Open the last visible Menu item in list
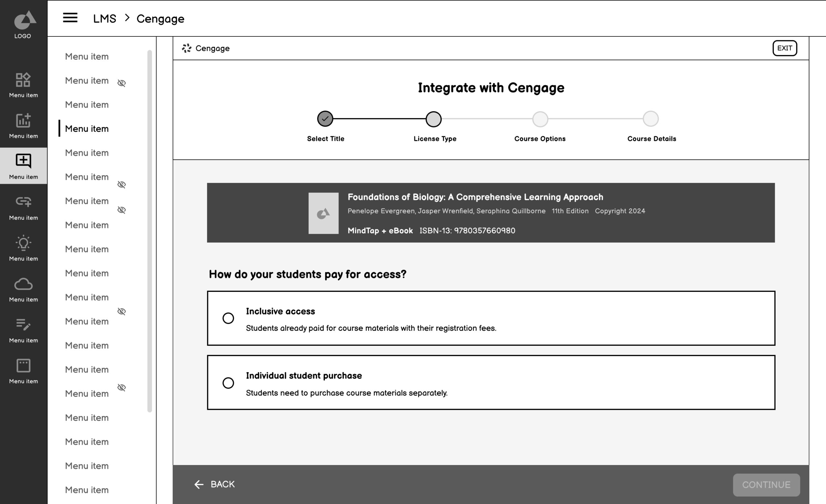Viewport: 826px width, 504px height. 87,490
